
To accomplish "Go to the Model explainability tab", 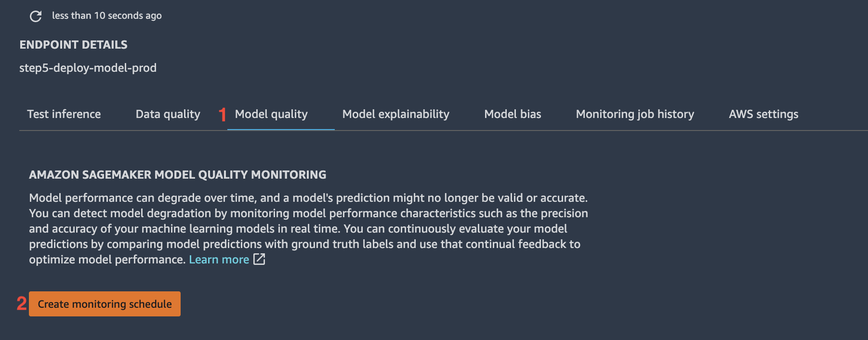I will coord(396,114).
